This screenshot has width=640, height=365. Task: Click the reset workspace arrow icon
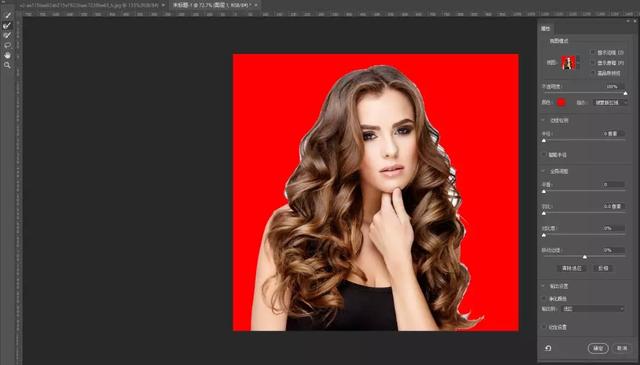coord(548,348)
